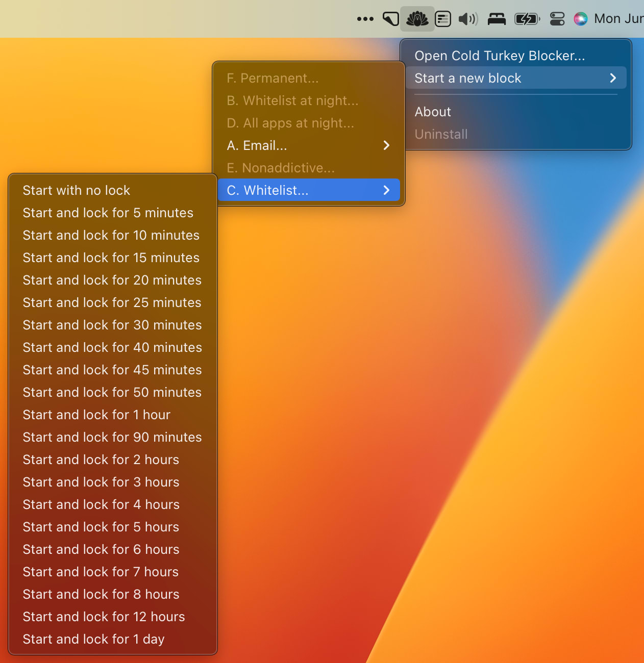Click the volume speaker icon in menu bar
The image size is (644, 663).
pos(468,19)
